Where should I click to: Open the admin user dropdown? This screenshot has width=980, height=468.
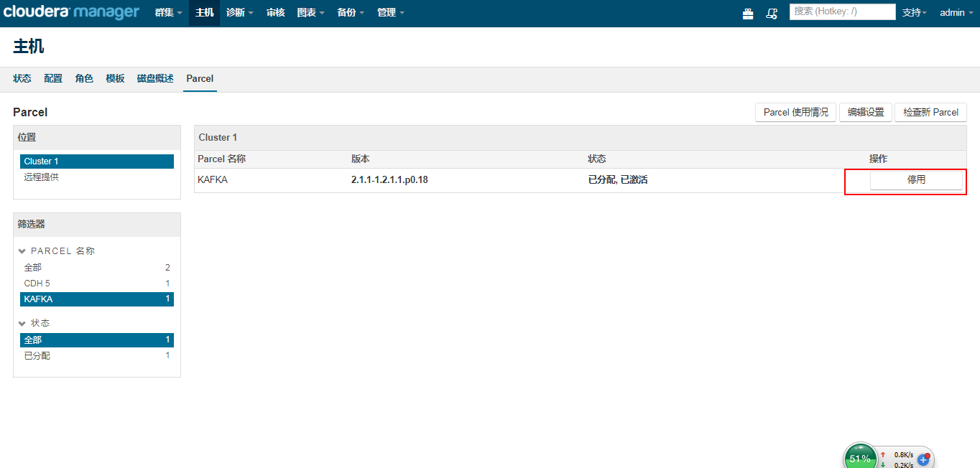956,13
